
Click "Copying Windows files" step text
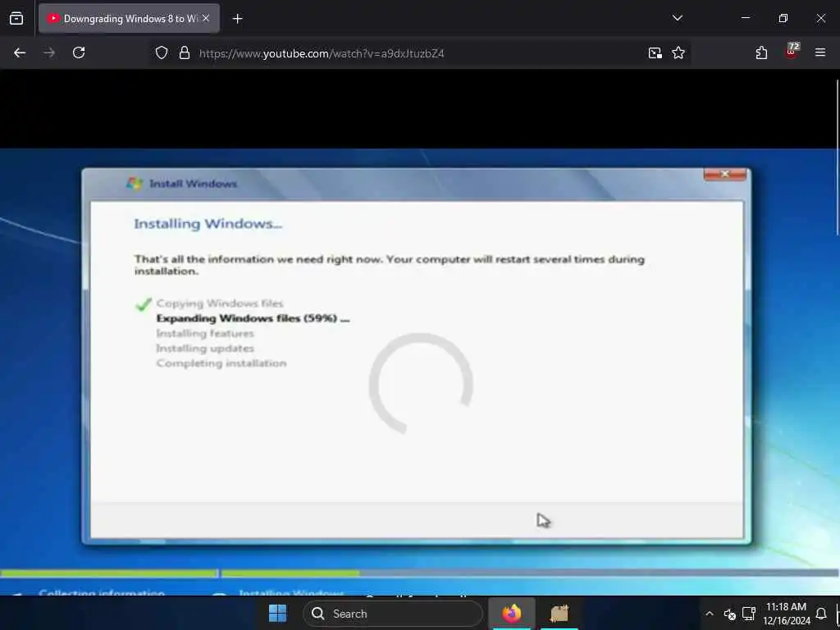click(220, 304)
